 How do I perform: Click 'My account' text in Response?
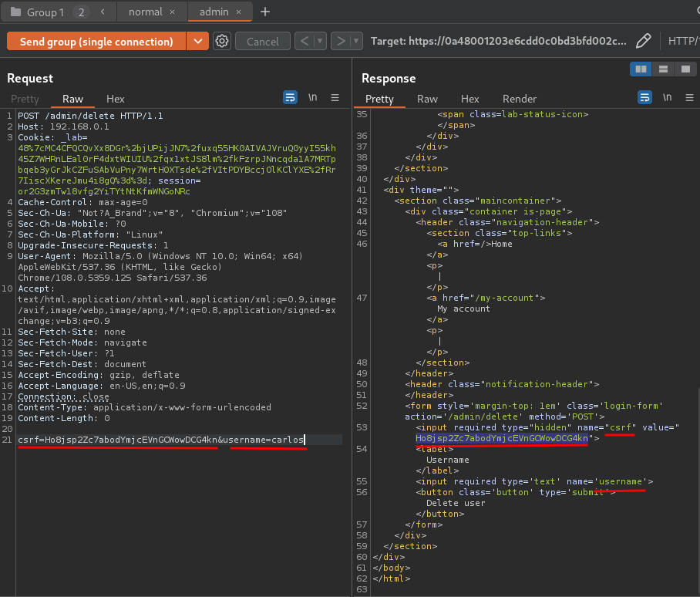(x=463, y=309)
